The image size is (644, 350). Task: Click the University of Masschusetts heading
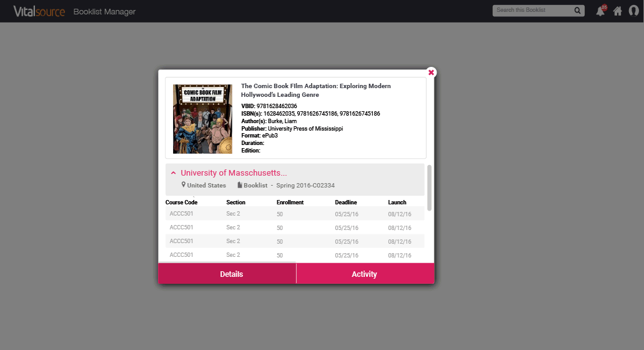coord(234,173)
